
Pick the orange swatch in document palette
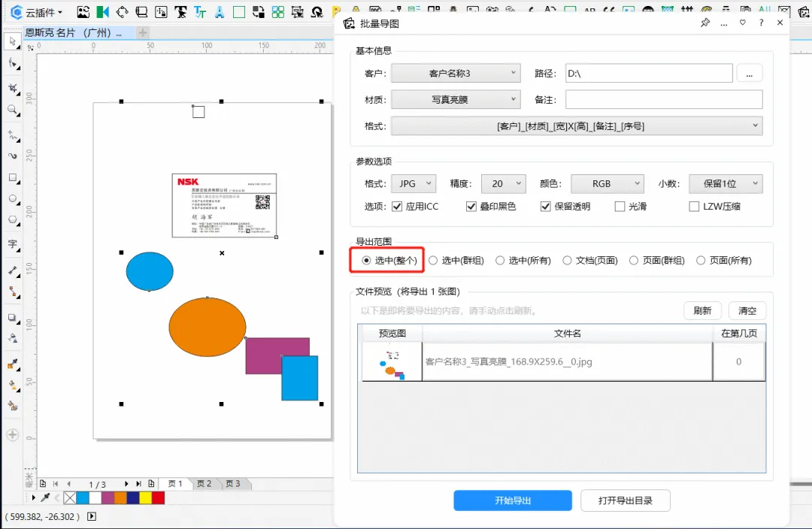[120, 498]
